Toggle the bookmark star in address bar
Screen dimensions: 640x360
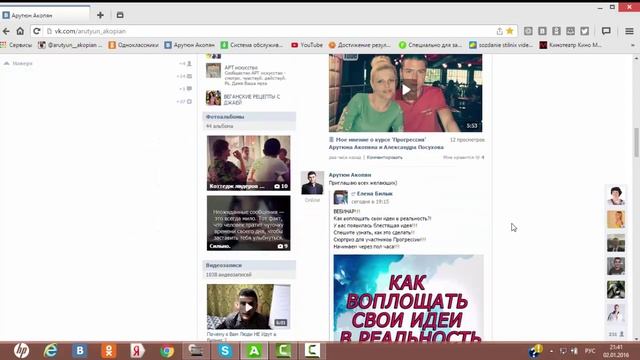click(x=510, y=31)
